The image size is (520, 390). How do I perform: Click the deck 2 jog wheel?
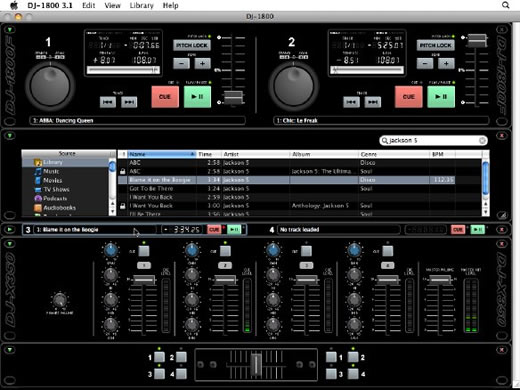click(293, 86)
